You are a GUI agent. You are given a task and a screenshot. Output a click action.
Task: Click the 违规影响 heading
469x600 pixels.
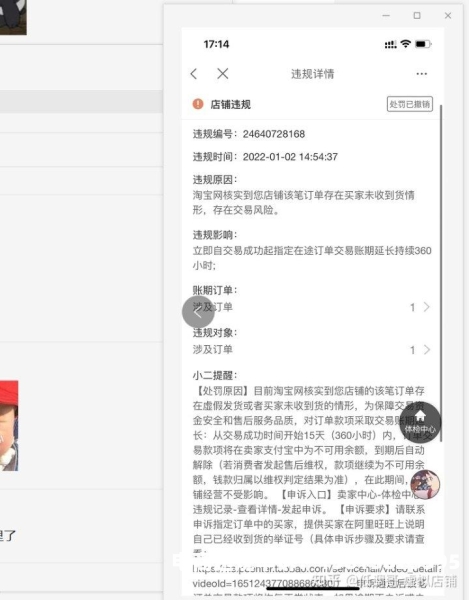215,235
